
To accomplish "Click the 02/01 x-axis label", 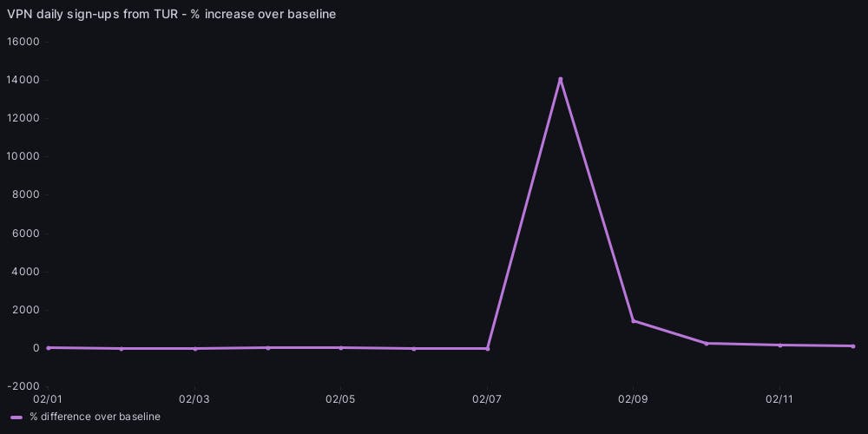I will pos(48,399).
